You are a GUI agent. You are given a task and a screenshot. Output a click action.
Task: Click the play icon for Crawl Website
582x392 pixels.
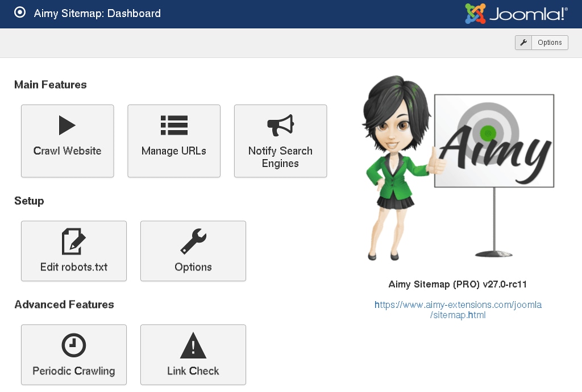(x=67, y=125)
